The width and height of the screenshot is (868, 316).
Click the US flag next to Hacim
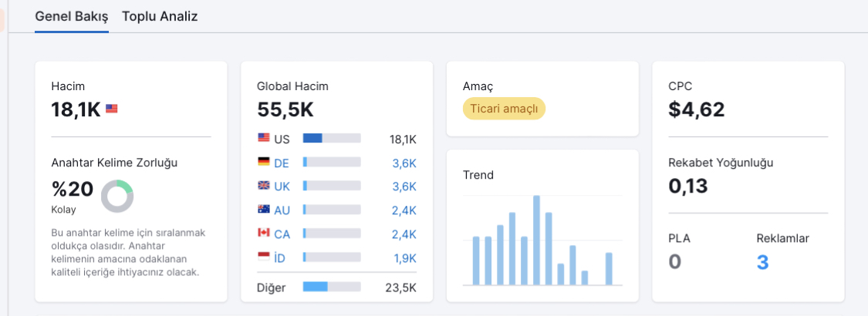(112, 109)
